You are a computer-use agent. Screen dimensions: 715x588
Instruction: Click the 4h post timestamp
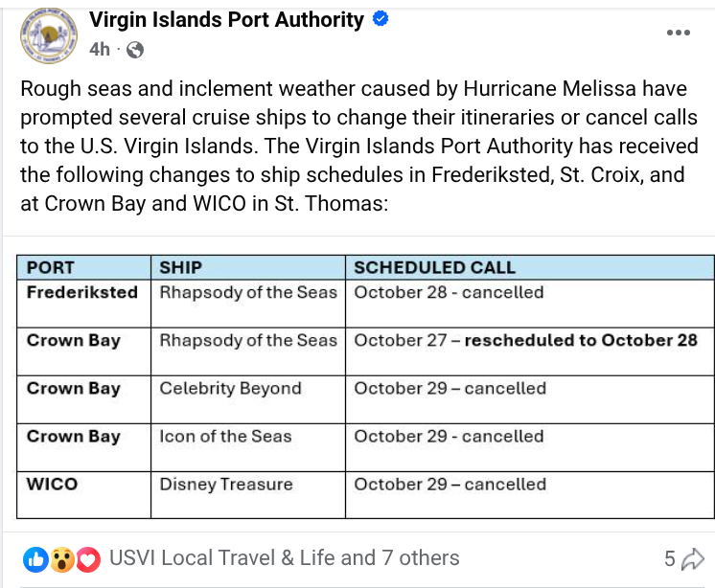click(x=100, y=50)
